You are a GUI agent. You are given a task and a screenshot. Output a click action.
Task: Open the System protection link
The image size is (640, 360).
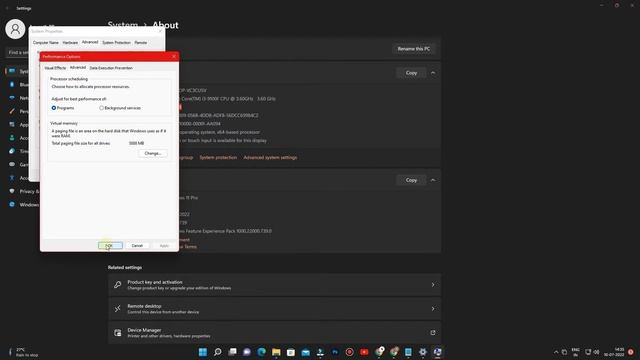[x=218, y=158]
